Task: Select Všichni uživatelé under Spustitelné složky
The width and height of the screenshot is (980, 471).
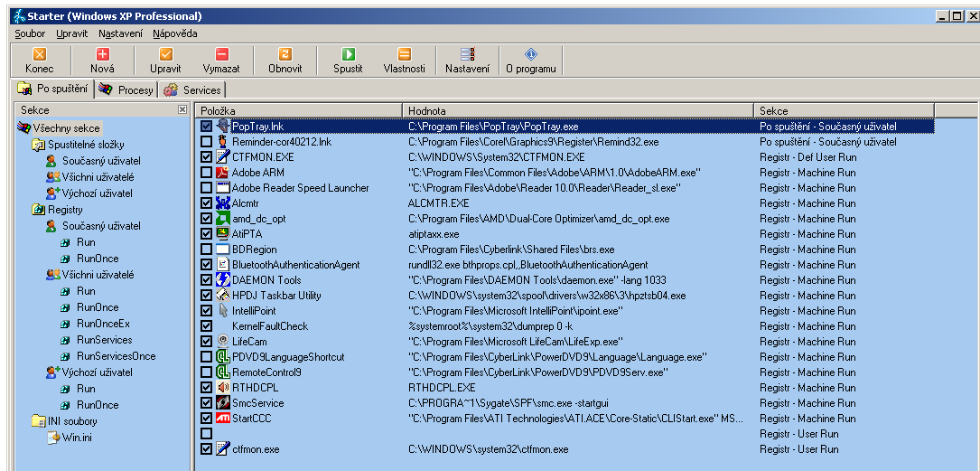Action: [x=98, y=177]
